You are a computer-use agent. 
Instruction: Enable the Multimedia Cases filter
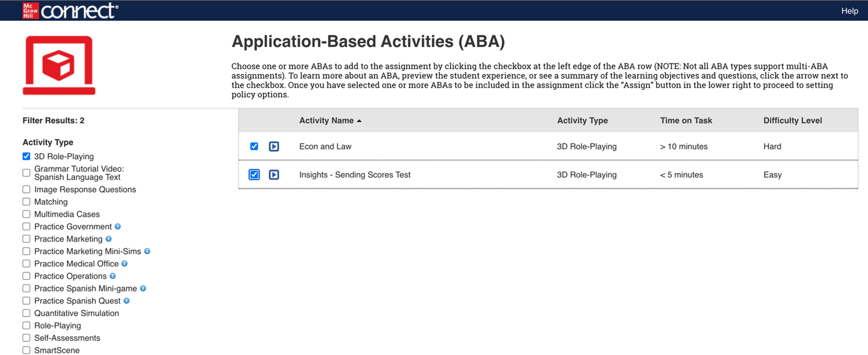tap(26, 214)
